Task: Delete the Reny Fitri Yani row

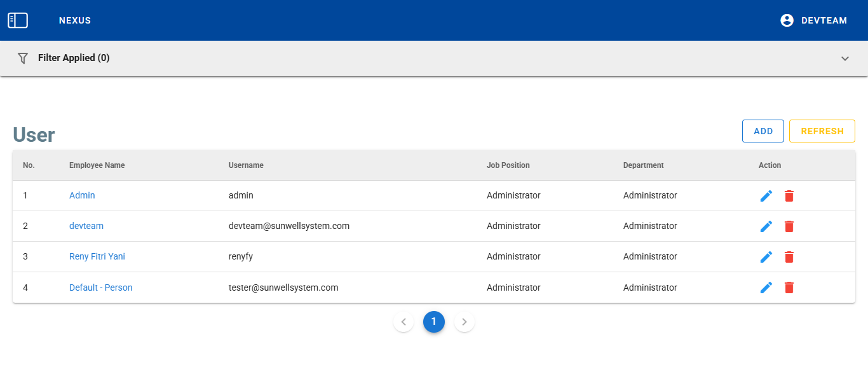Action: click(789, 257)
